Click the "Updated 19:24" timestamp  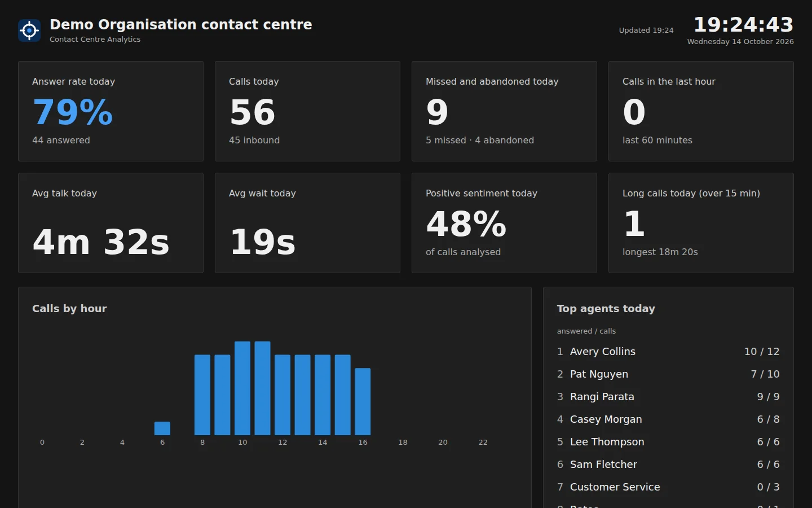point(646,30)
